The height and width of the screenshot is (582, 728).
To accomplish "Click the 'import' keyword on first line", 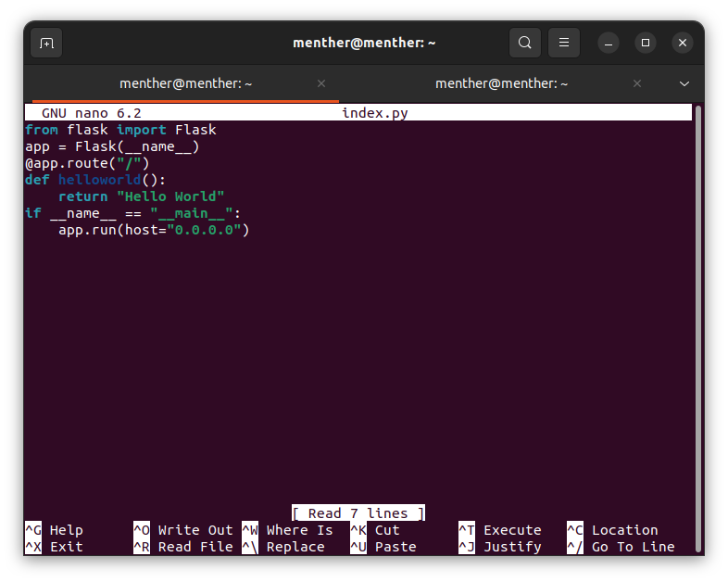I will pos(141,130).
